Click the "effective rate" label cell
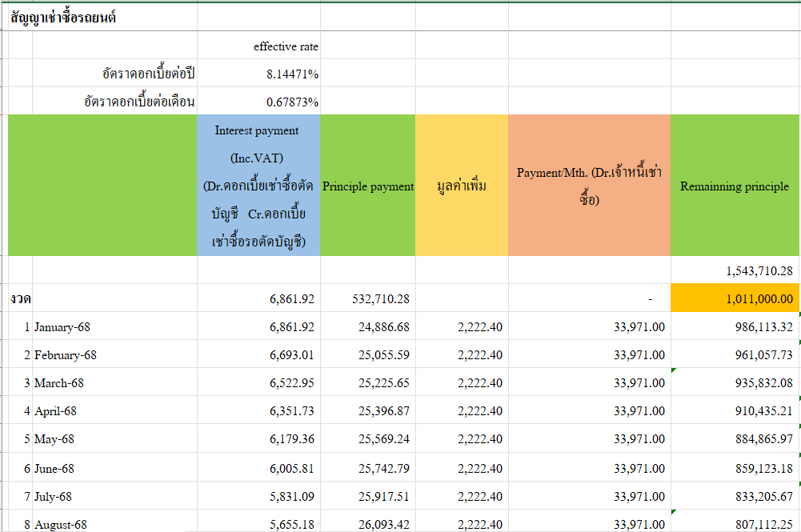The width and height of the screenshot is (801, 532). tap(286, 46)
